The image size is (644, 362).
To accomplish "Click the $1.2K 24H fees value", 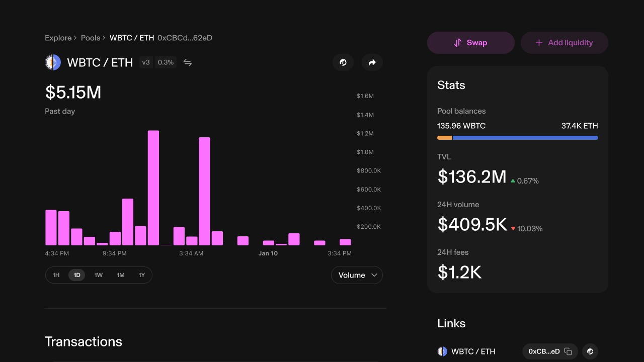I will tap(459, 272).
